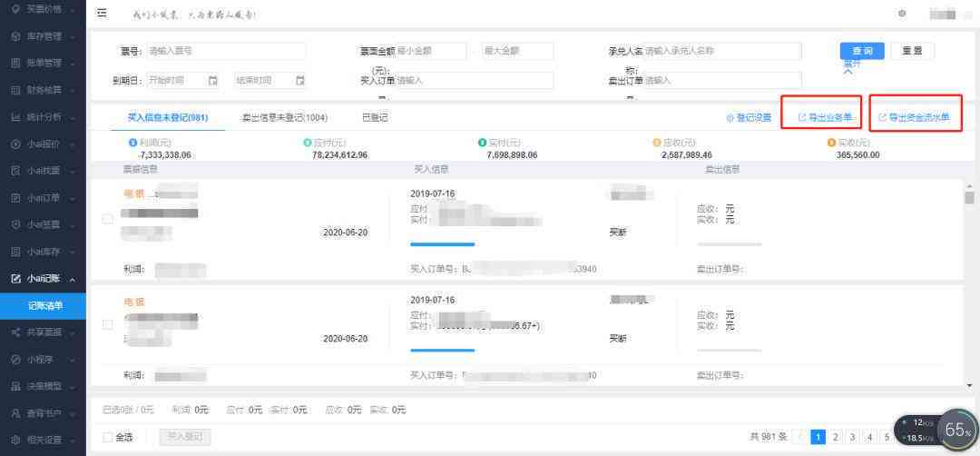This screenshot has width=980, height=456.
Task: Tick the checkbox of the second 电银 bill row
Action: [x=107, y=324]
